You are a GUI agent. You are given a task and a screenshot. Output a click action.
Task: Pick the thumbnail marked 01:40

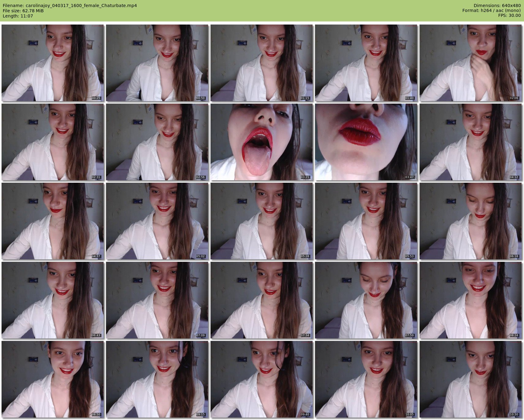[366, 63]
